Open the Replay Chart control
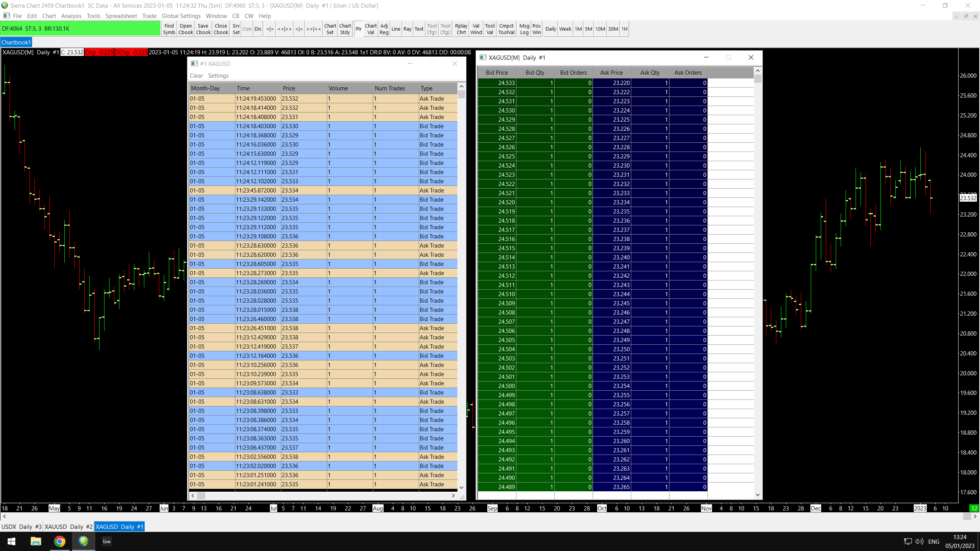 click(x=461, y=29)
